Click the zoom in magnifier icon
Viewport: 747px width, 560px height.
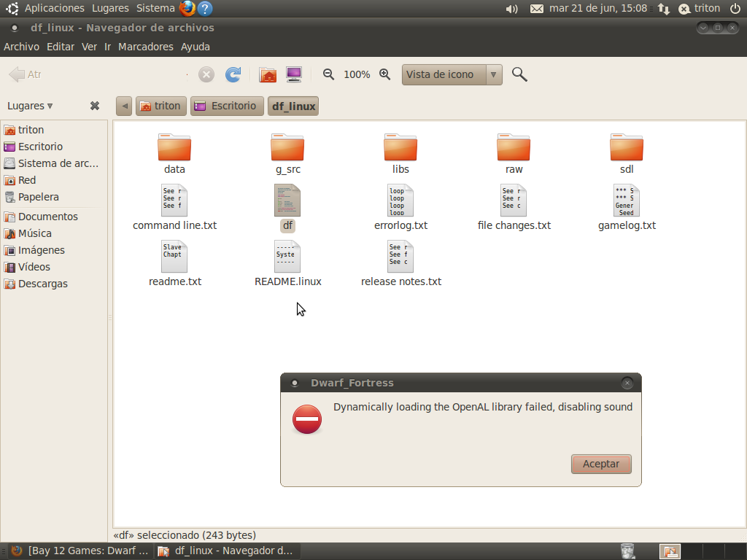385,74
